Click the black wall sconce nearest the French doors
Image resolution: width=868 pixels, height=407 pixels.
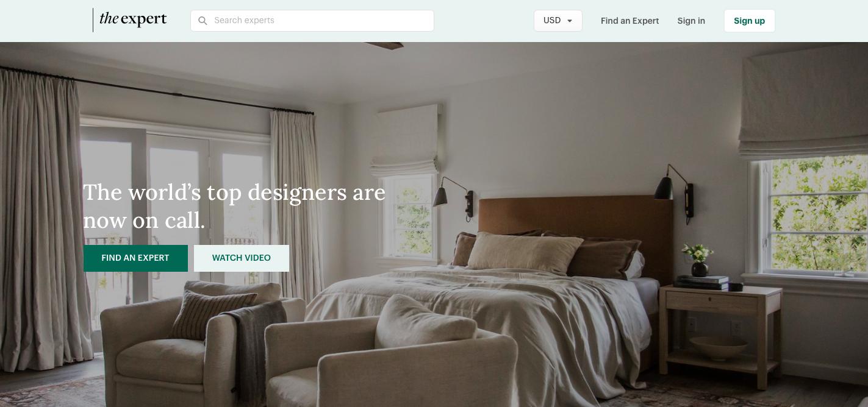455,197
